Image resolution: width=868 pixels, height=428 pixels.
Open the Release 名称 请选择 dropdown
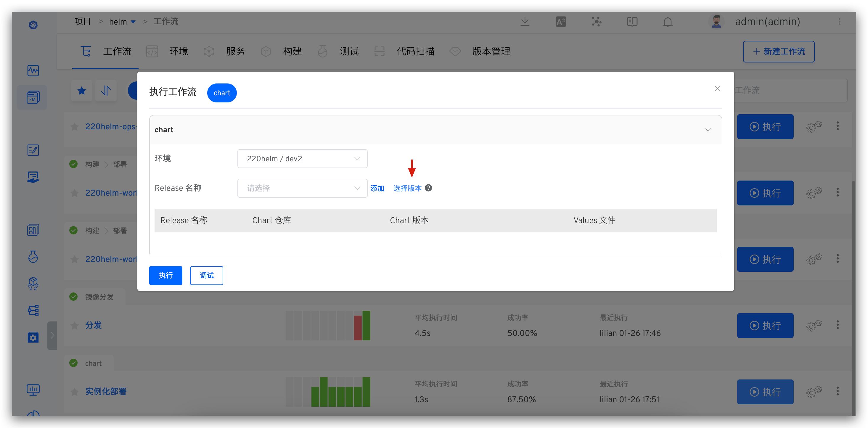tap(302, 188)
